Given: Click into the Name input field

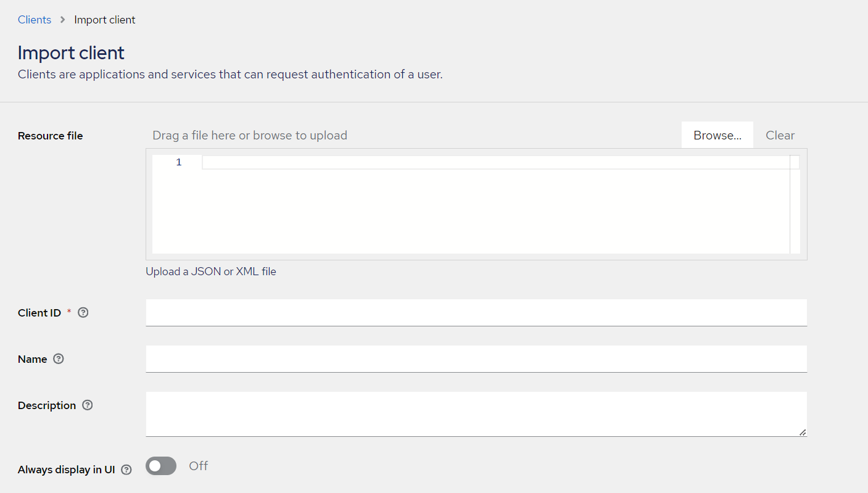Looking at the screenshot, I should coord(476,359).
